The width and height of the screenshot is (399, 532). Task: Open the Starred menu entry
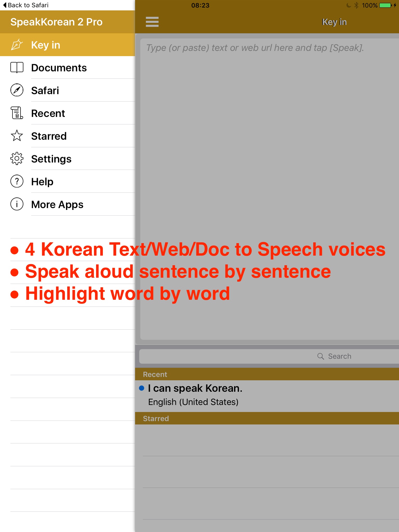tap(68, 136)
